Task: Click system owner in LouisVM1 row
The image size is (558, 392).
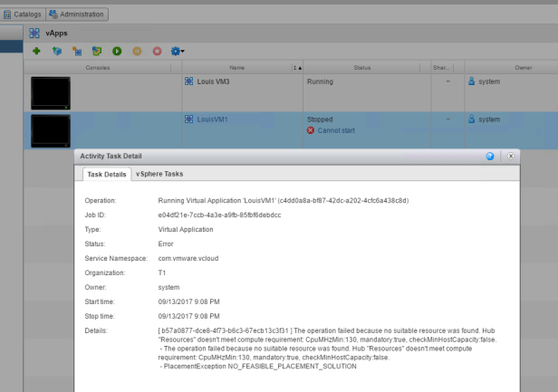Action: coord(489,120)
